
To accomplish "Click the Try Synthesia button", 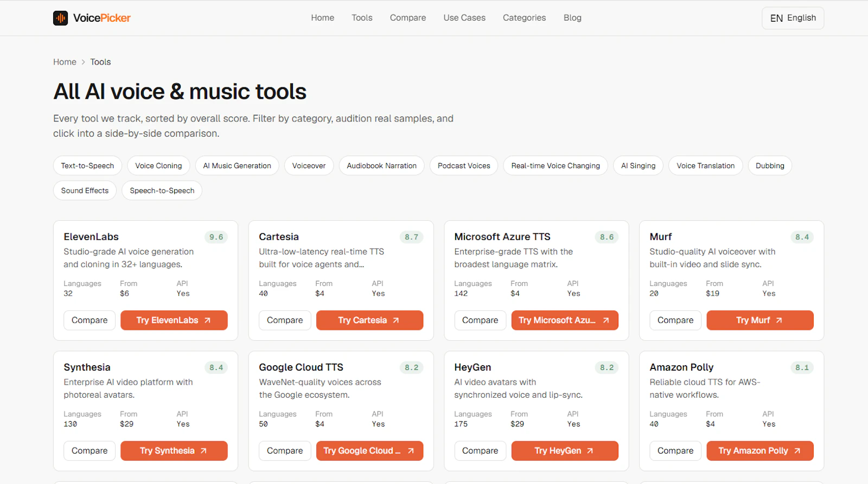I will [x=174, y=450].
